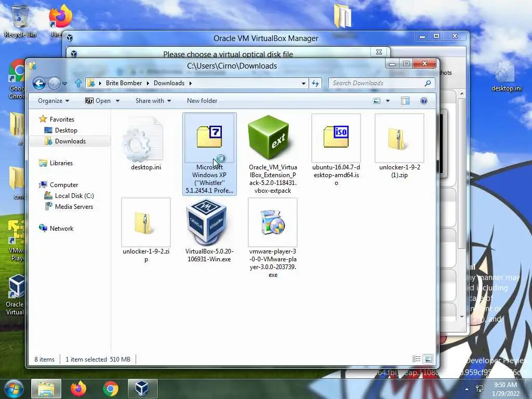The width and height of the screenshot is (532, 399).
Task: Go up one folder level arrow
Action: [78, 83]
